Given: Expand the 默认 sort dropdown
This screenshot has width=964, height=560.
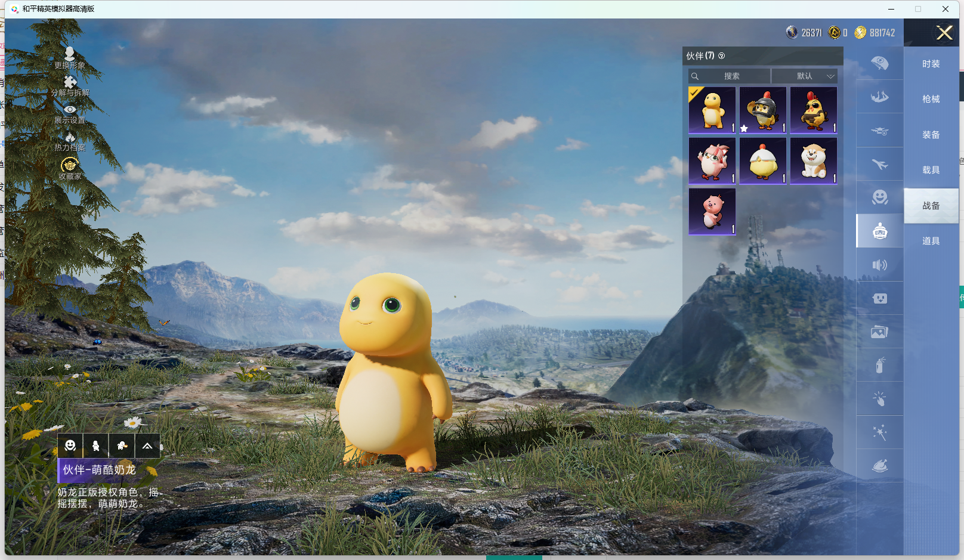Looking at the screenshot, I should [x=805, y=76].
